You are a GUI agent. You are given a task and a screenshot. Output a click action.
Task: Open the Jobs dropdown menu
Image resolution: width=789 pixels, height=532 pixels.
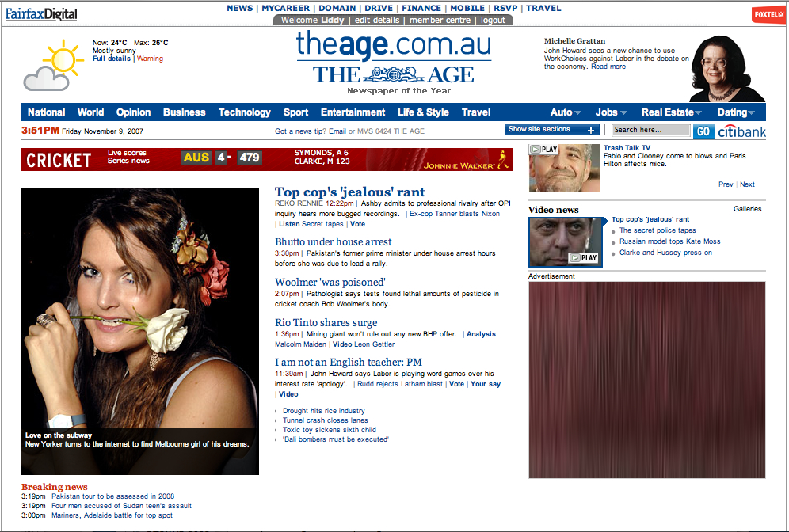point(611,112)
